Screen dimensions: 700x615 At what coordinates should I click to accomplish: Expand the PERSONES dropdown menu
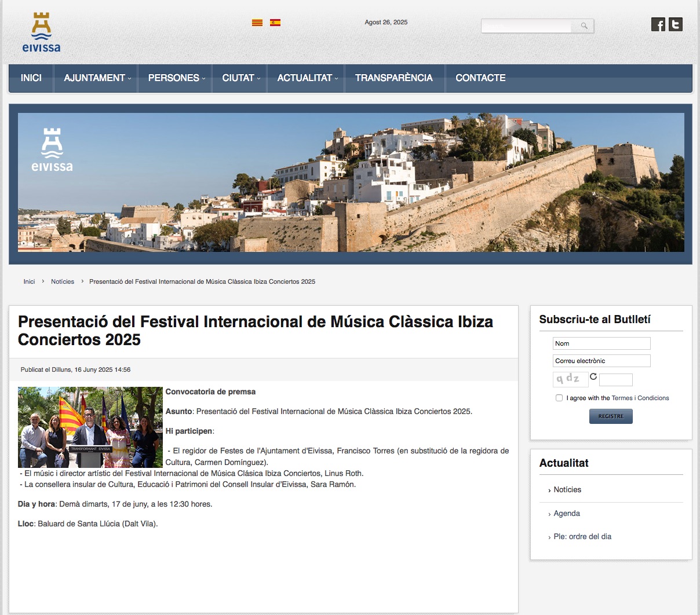(177, 78)
